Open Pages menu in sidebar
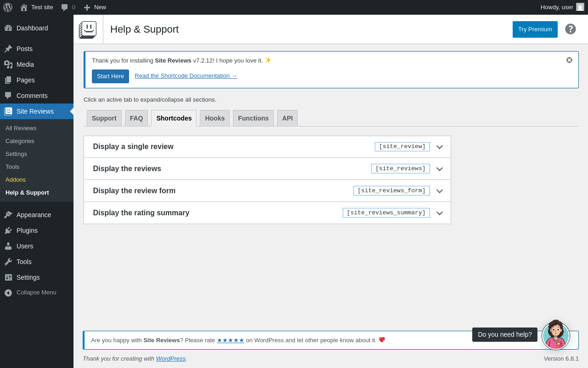 (37, 80)
